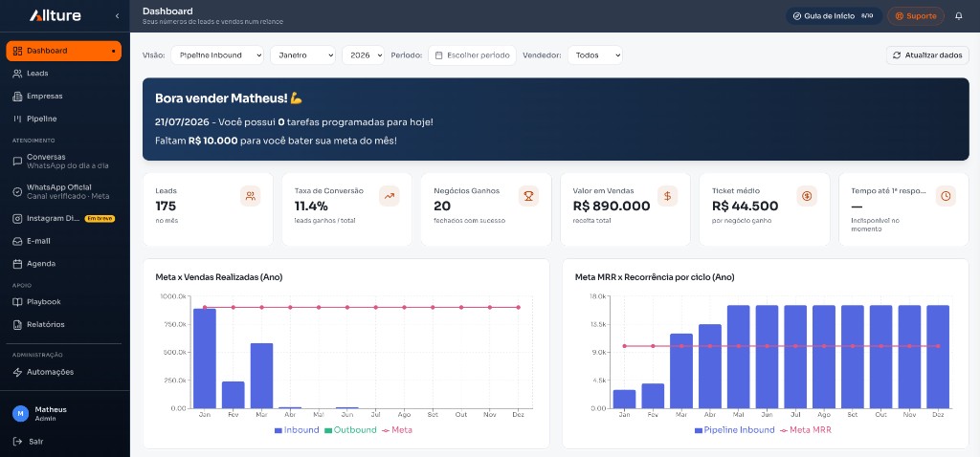Click the E-mail envelope icon
980x457 pixels.
click(x=17, y=241)
